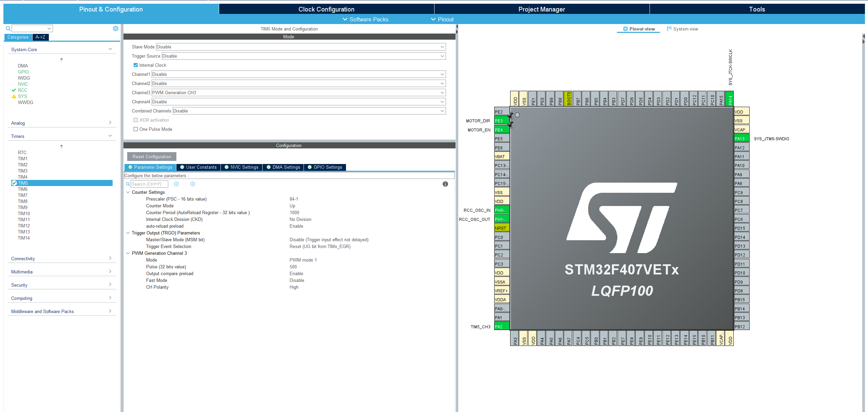Image resolution: width=868 pixels, height=412 pixels.
Task: Click the PE2 pin on the chip
Action: [502, 112]
